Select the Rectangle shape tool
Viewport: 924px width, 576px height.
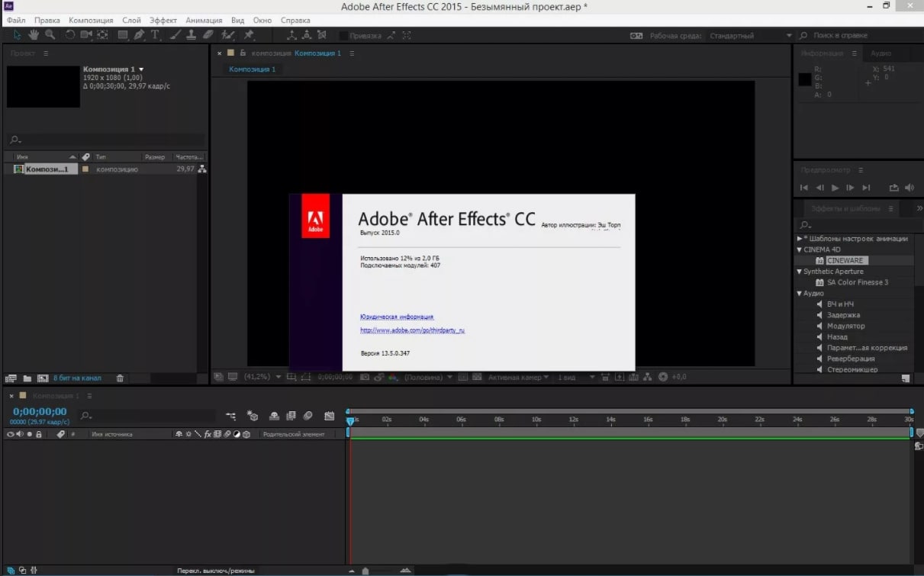coord(122,35)
